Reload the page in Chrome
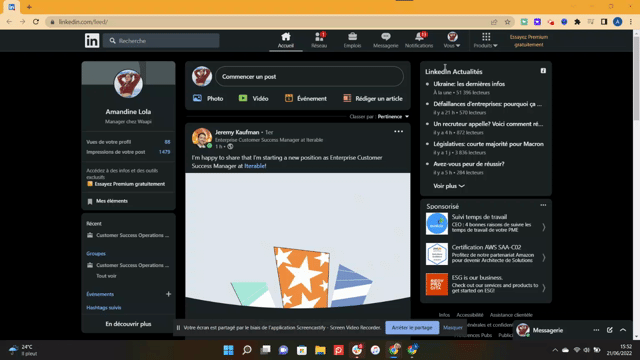Screen dimensions: 640x360 36,22
